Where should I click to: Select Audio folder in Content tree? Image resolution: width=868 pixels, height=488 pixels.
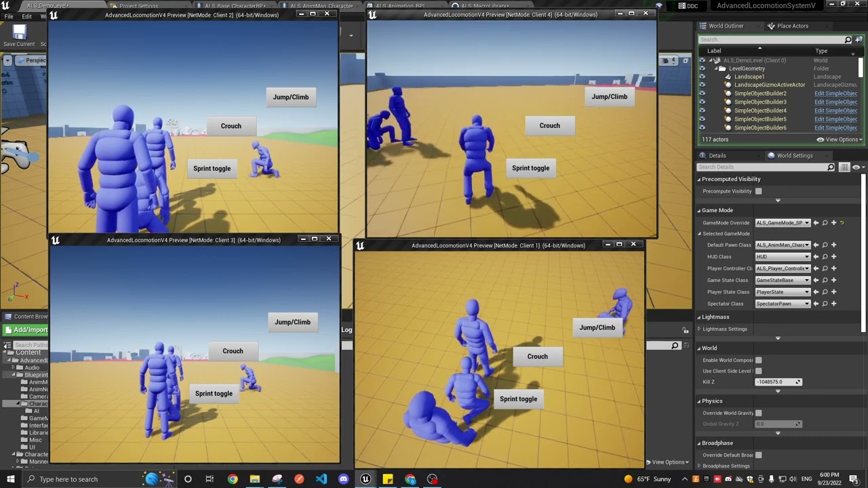pos(32,367)
